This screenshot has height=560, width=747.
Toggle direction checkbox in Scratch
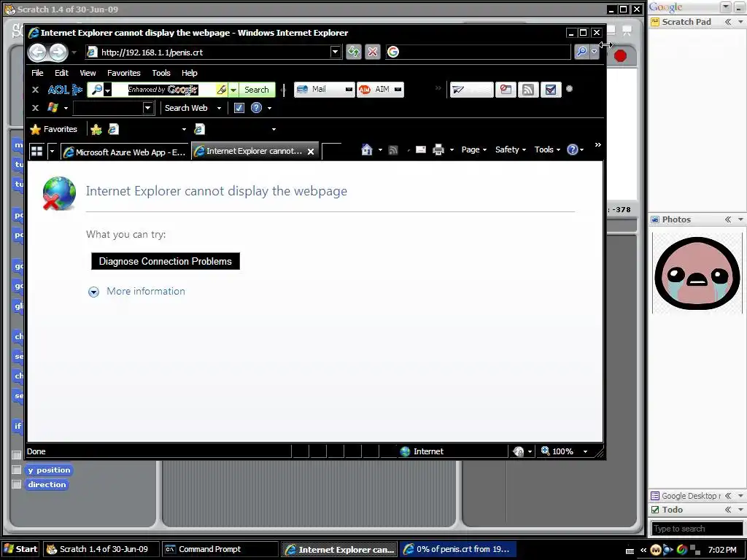coord(16,484)
